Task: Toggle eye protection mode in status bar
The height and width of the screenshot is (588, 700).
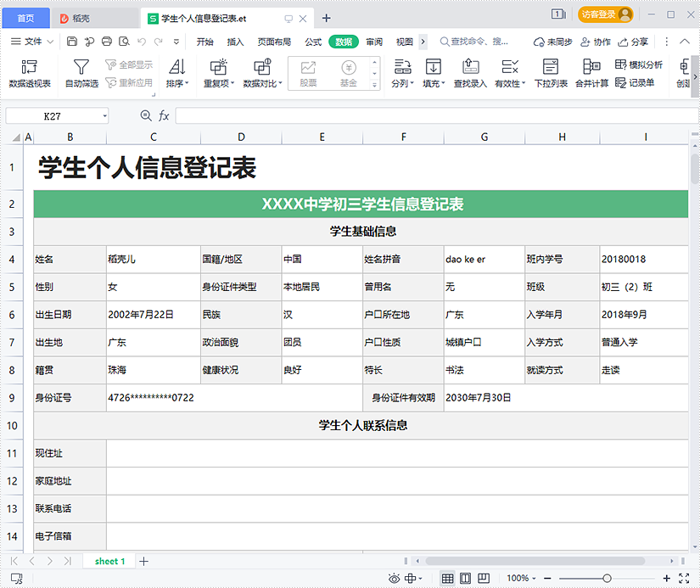Action: [395, 579]
